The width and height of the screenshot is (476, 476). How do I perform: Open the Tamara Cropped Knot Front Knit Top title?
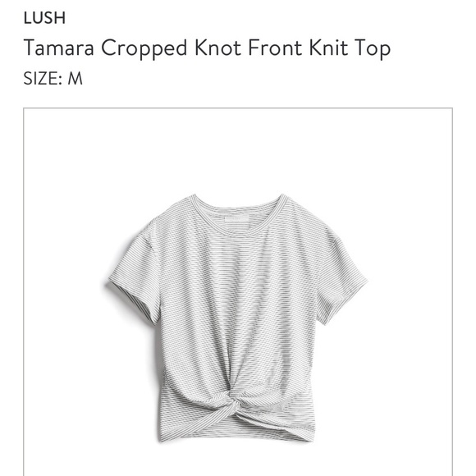coord(207,48)
